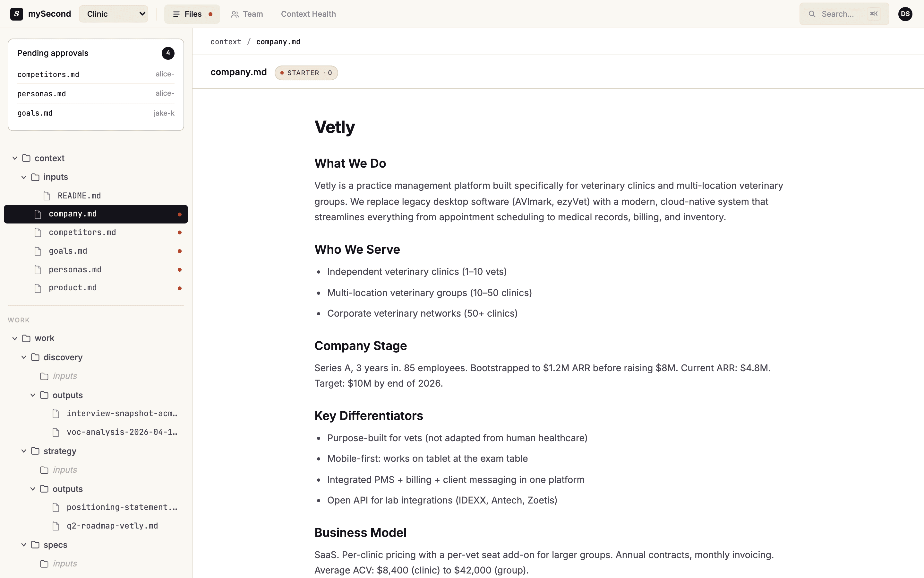This screenshot has height=578, width=924.
Task: Click the Company Stage heading
Action: [x=360, y=346]
